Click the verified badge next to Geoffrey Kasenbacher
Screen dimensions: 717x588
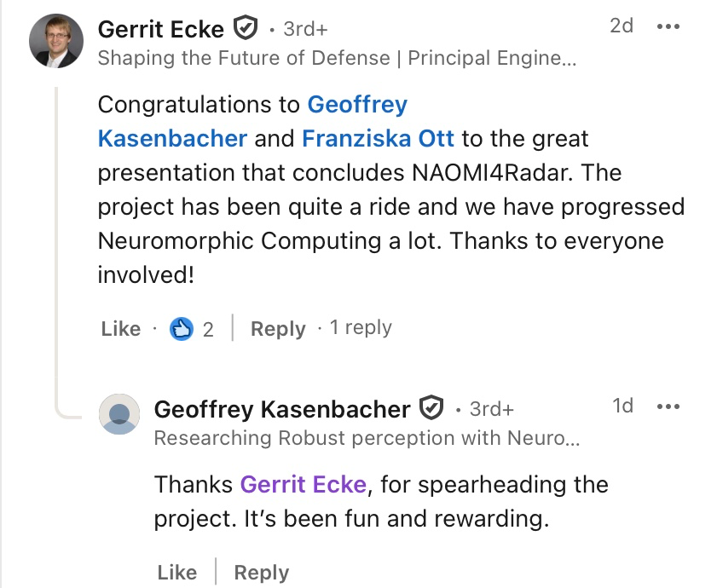pyautogui.click(x=433, y=409)
